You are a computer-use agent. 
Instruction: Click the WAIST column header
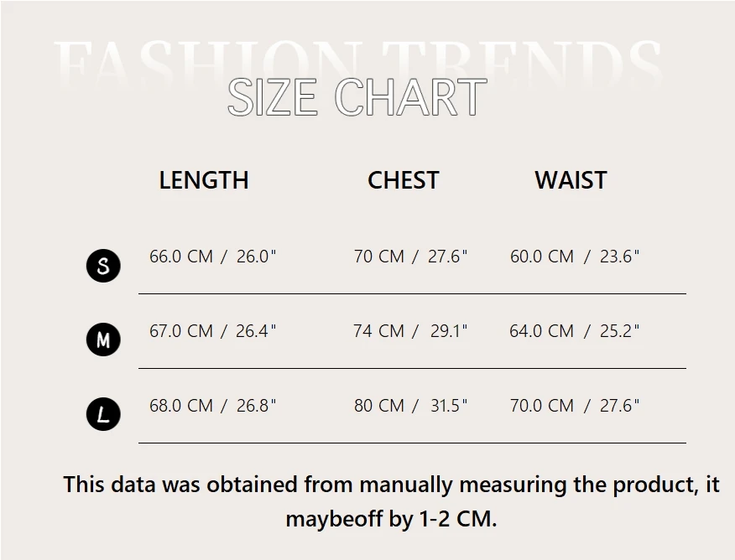(571, 180)
